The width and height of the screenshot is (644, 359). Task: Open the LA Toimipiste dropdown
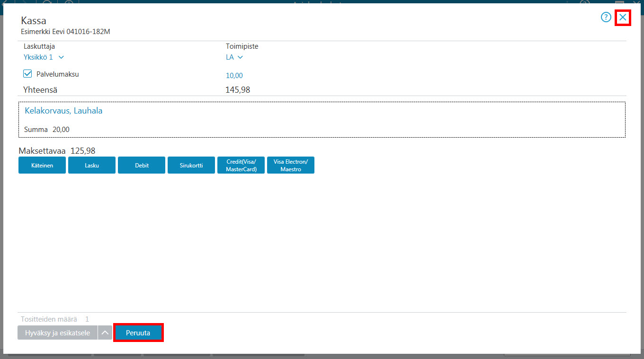[x=240, y=57]
